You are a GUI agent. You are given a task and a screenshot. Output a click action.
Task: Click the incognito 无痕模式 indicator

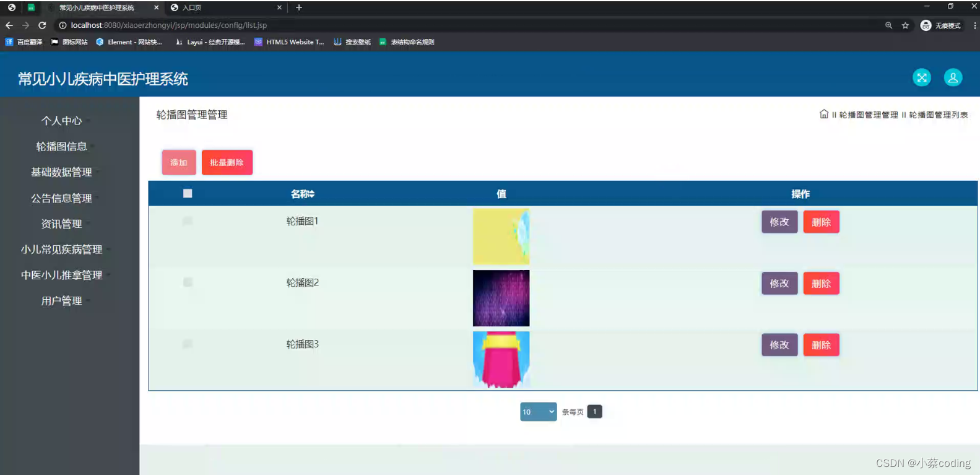click(x=940, y=25)
